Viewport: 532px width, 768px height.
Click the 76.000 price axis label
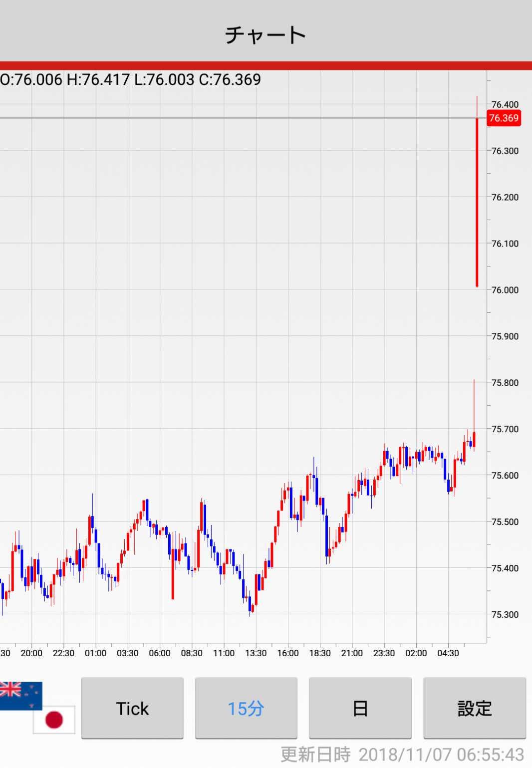[505, 290]
